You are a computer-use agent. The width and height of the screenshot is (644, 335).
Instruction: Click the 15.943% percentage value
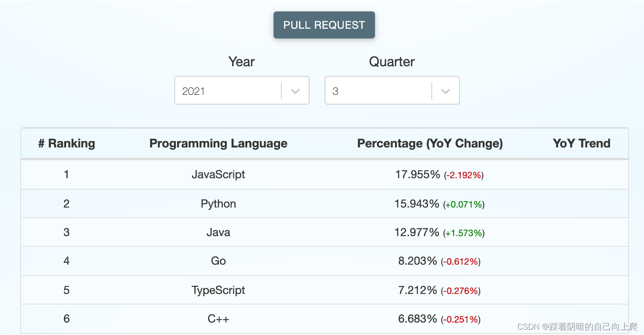pos(417,204)
